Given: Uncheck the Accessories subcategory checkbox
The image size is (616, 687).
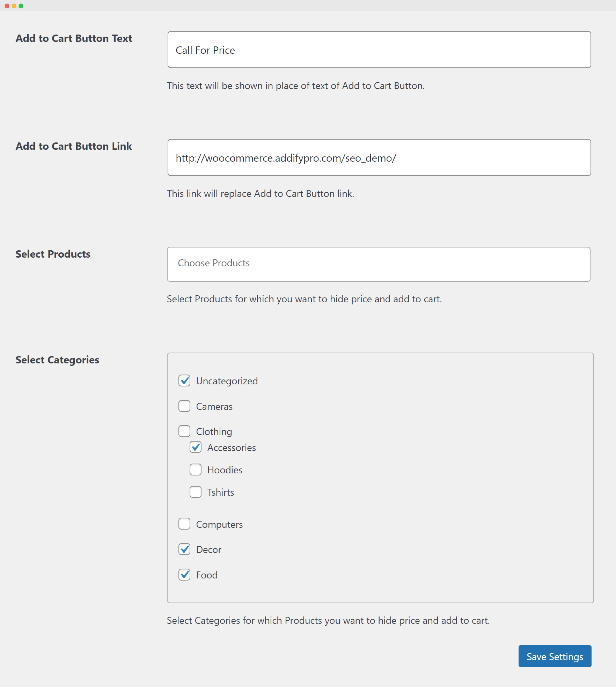Looking at the screenshot, I should [x=196, y=447].
